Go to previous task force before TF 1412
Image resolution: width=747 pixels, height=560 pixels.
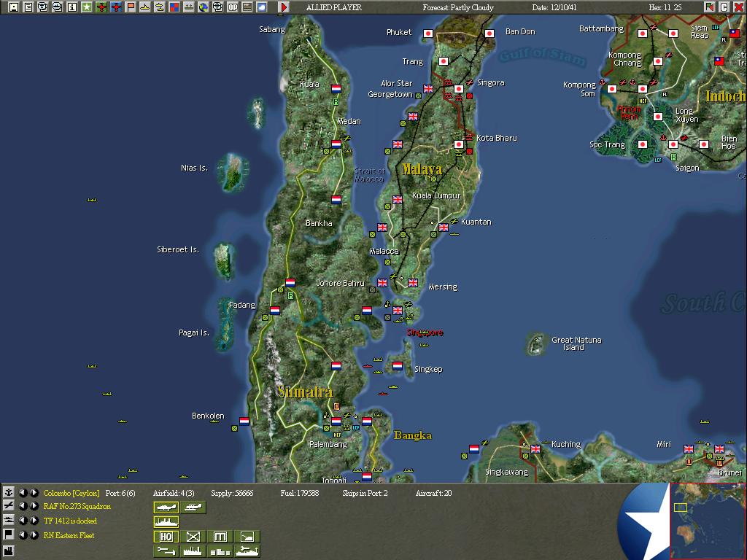pos(23,520)
